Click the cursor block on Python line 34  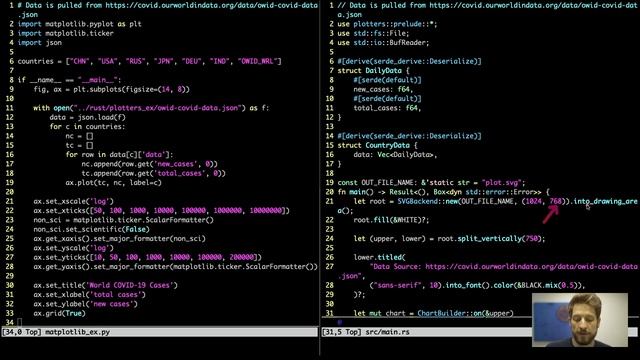[20, 323]
